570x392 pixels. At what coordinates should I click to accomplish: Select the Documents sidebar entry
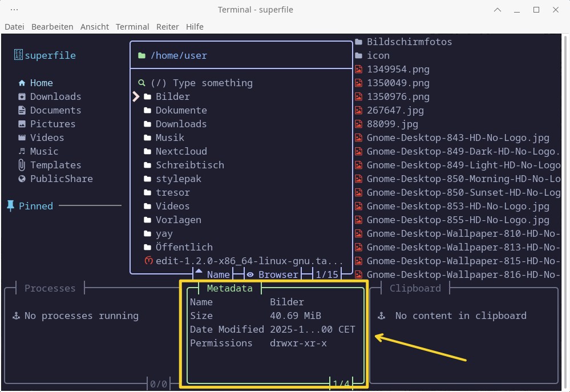tap(55, 110)
